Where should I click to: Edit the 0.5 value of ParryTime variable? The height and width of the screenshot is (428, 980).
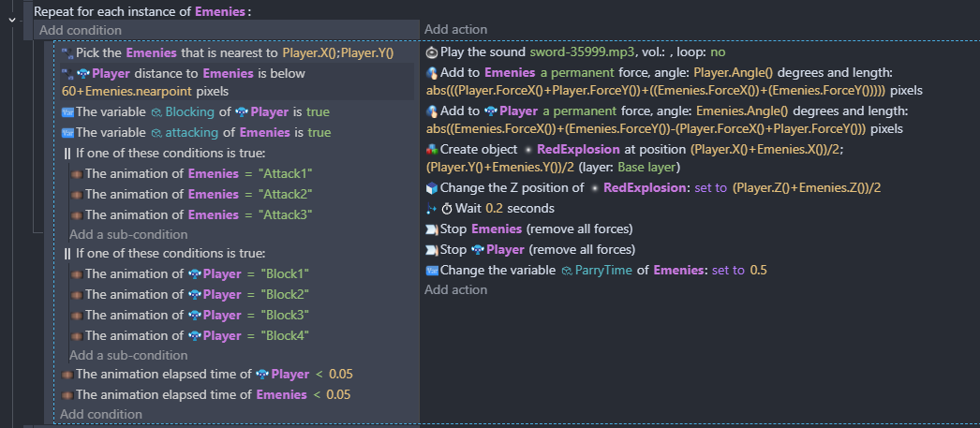click(758, 271)
